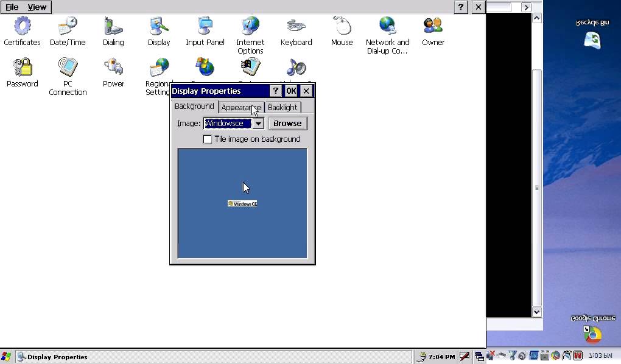Open the Keyboard settings icon

296,27
